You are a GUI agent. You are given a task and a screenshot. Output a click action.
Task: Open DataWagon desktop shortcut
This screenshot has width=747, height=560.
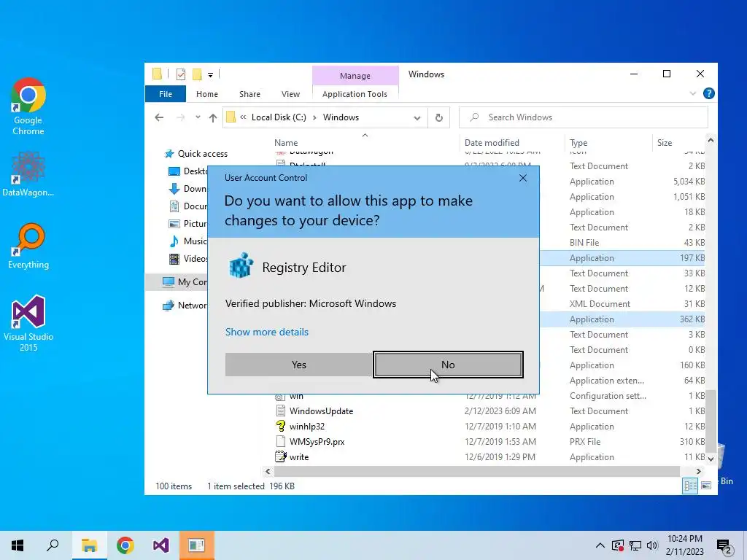(x=28, y=174)
